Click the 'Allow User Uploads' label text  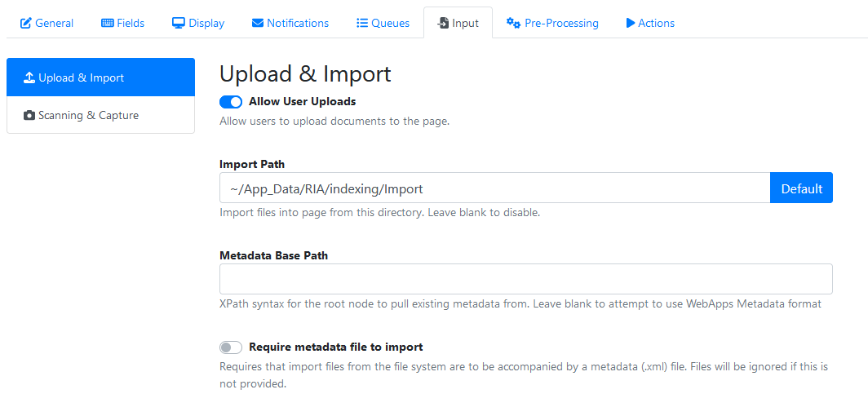[x=302, y=102]
